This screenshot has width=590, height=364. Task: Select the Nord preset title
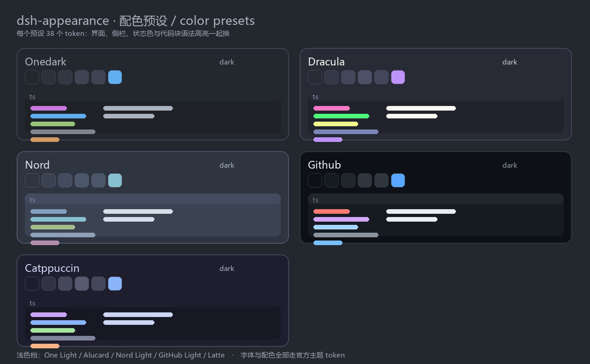[37, 165]
